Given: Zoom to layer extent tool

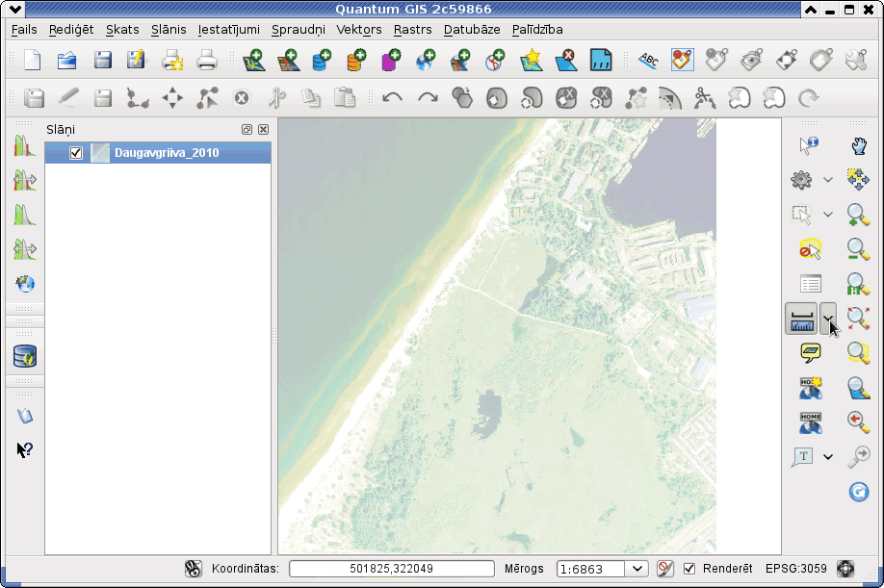Looking at the screenshot, I should [x=858, y=387].
